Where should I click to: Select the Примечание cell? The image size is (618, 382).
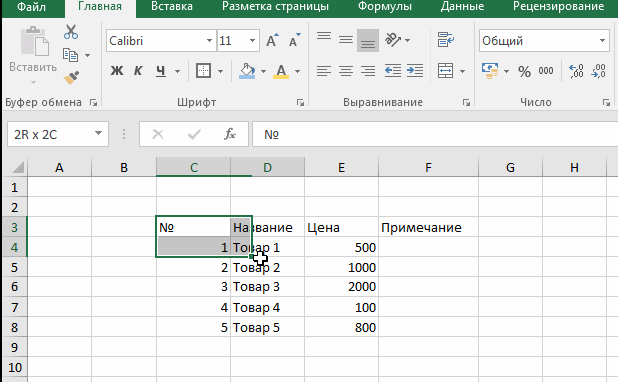click(428, 227)
